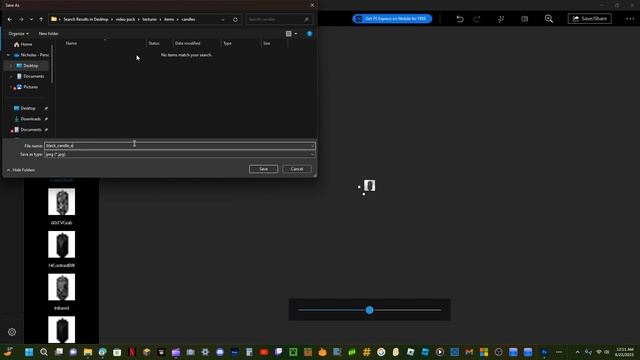Click 'items' in address breadcrumb
Image resolution: width=640 pixels, height=360 pixels.
pyautogui.click(x=169, y=19)
